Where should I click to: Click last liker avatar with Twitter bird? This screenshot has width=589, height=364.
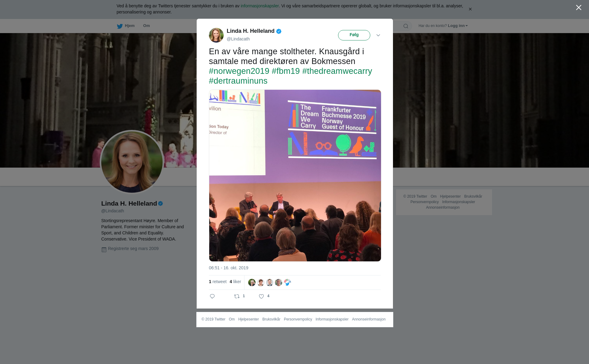tap(287, 282)
